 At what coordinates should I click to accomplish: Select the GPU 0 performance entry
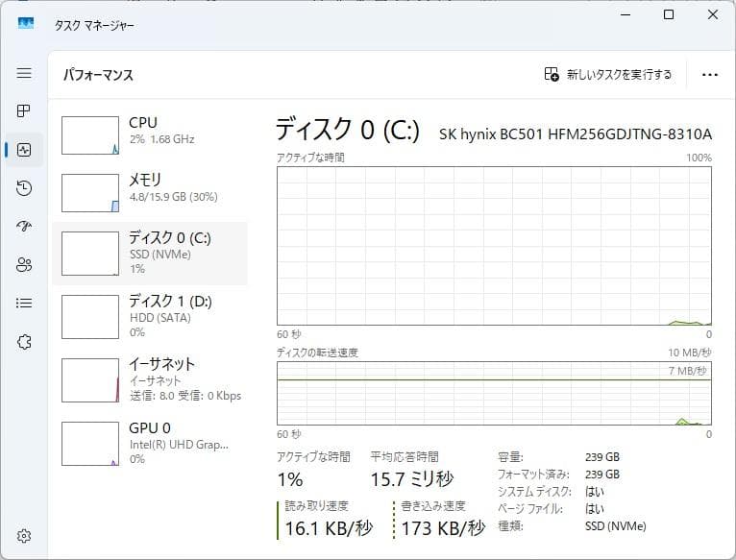(x=150, y=444)
